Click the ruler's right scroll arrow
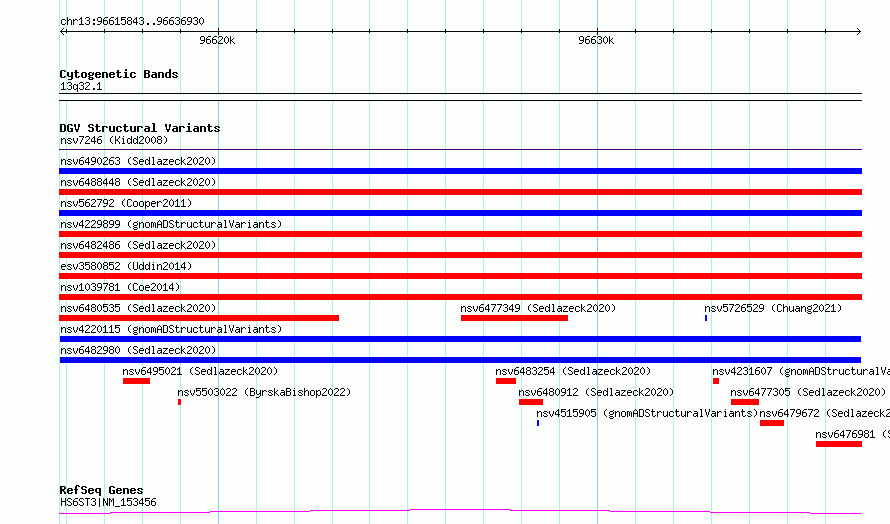The width and height of the screenshot is (890, 524). tap(858, 31)
